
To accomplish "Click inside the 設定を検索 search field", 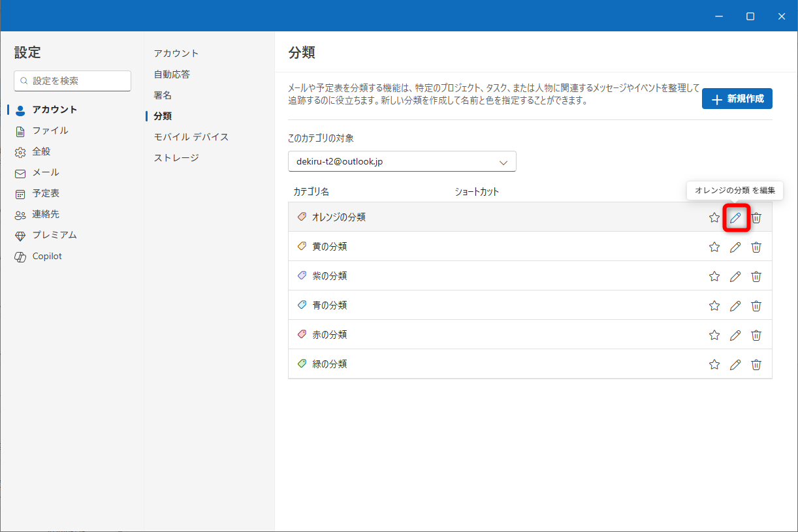I will (x=72, y=80).
